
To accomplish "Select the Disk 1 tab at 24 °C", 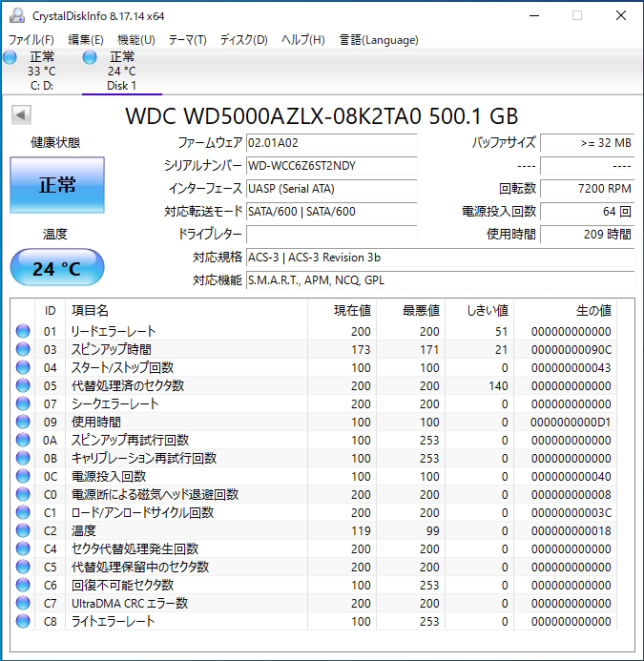I will 122,72.
